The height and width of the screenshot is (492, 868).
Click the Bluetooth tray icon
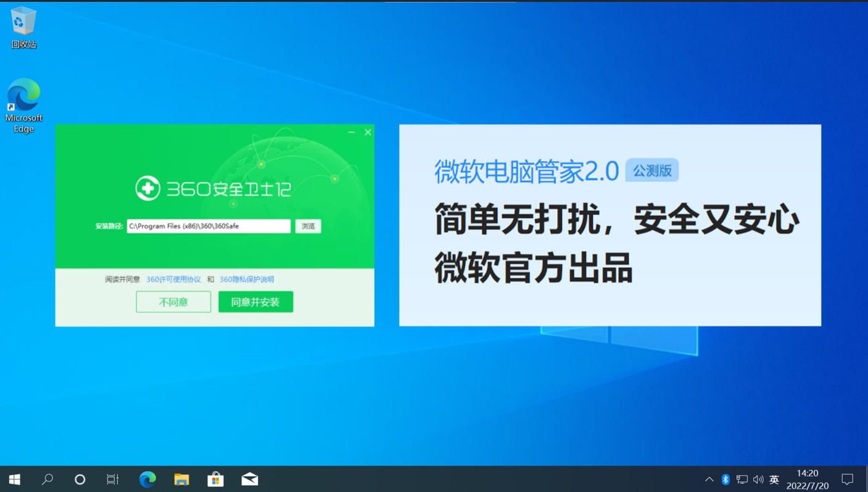(x=725, y=479)
